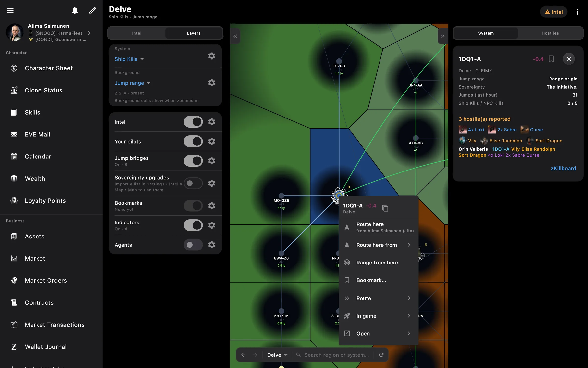Image resolution: width=588 pixels, height=368 pixels.
Task: Toggle the Indicators switch
Action: tap(193, 225)
